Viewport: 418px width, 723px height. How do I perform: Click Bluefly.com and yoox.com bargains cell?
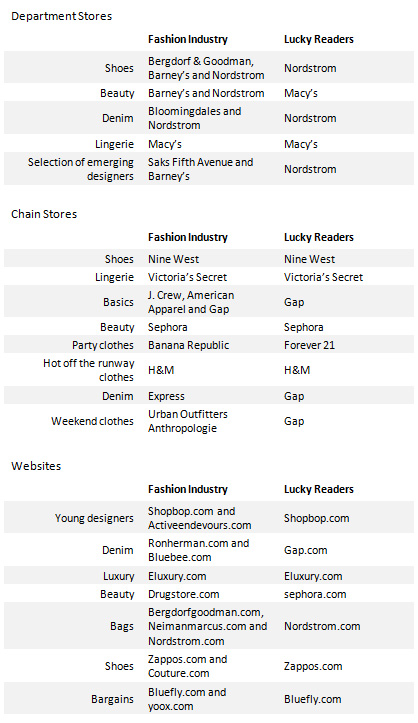187,699
